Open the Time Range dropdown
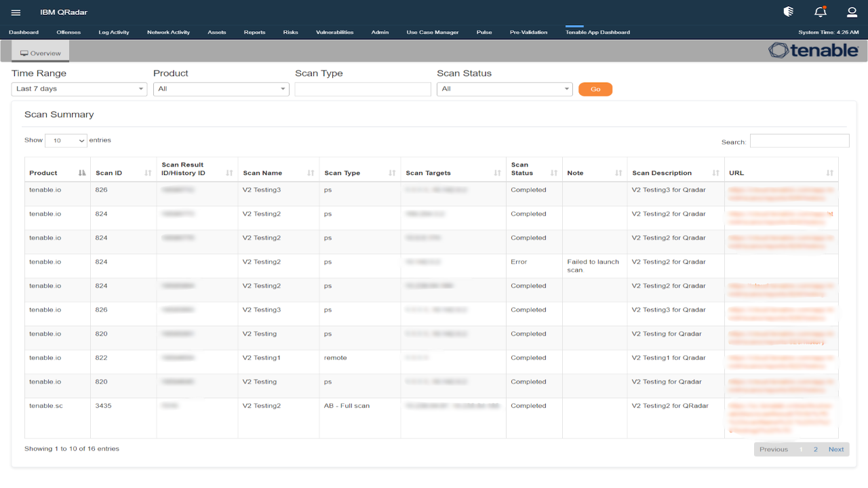The height and width of the screenshot is (488, 868). pos(79,89)
